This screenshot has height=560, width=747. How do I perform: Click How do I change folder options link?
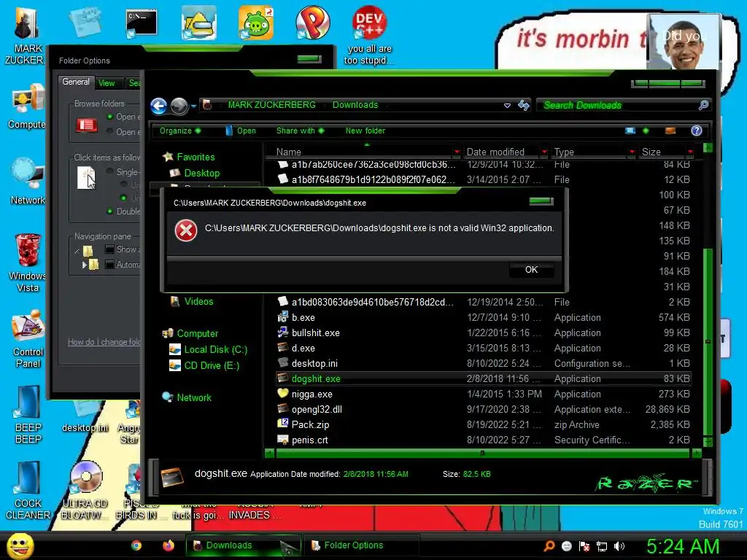[x=104, y=342]
